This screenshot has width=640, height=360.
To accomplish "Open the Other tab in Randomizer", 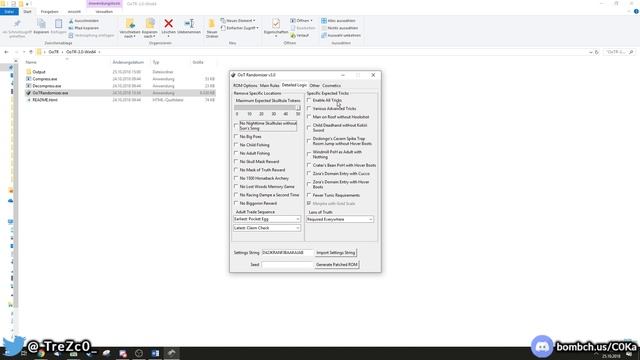I will [x=314, y=86].
